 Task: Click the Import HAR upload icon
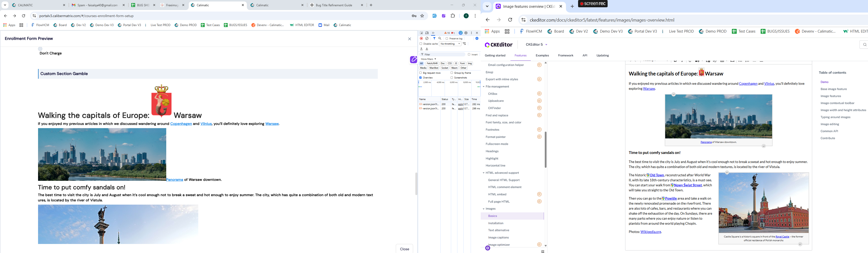click(421, 49)
